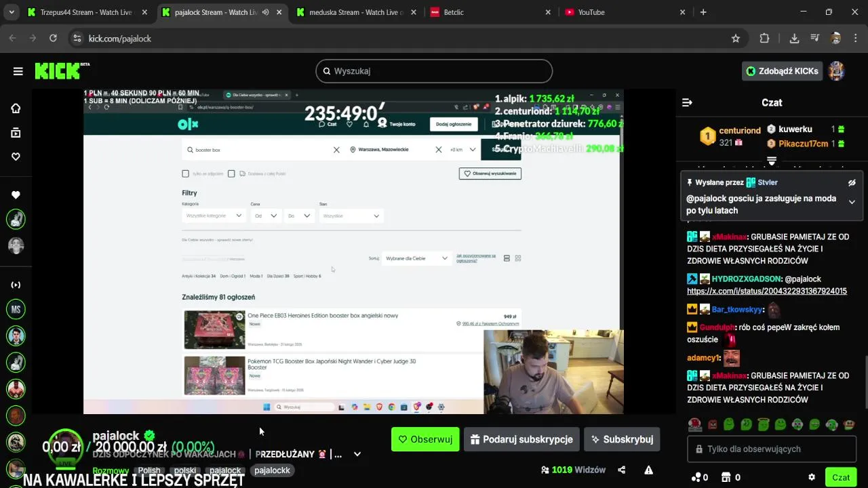868x488 pixels.
Task: Click the chat input 'Tylko dla obserwujących'
Action: pyautogui.click(x=772, y=449)
